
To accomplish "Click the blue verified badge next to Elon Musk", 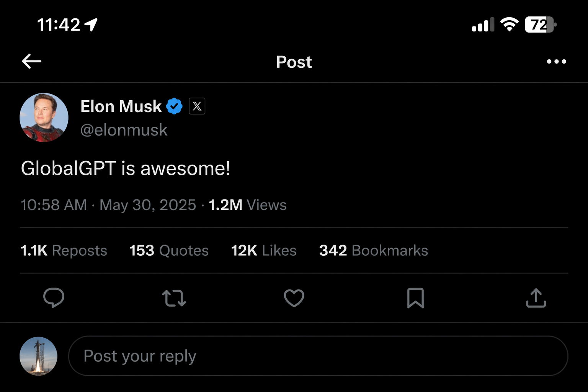I will point(175,106).
